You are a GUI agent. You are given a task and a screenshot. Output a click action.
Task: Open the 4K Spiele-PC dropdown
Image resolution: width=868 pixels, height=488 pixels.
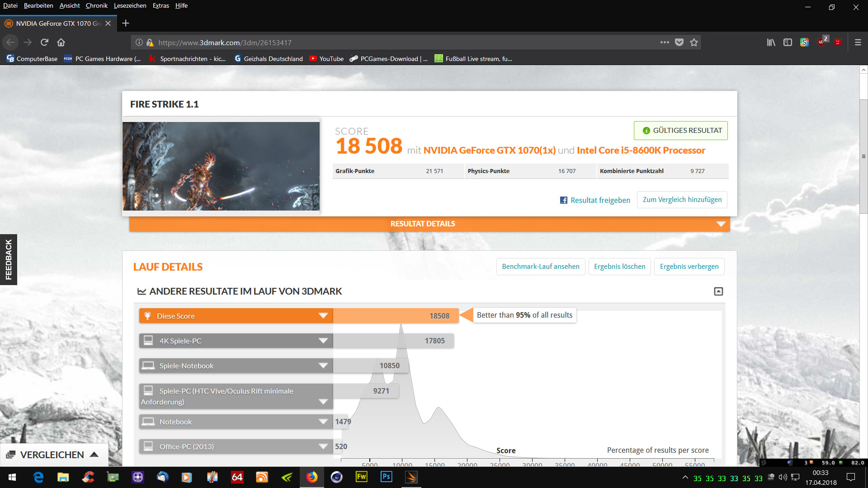pos(323,341)
